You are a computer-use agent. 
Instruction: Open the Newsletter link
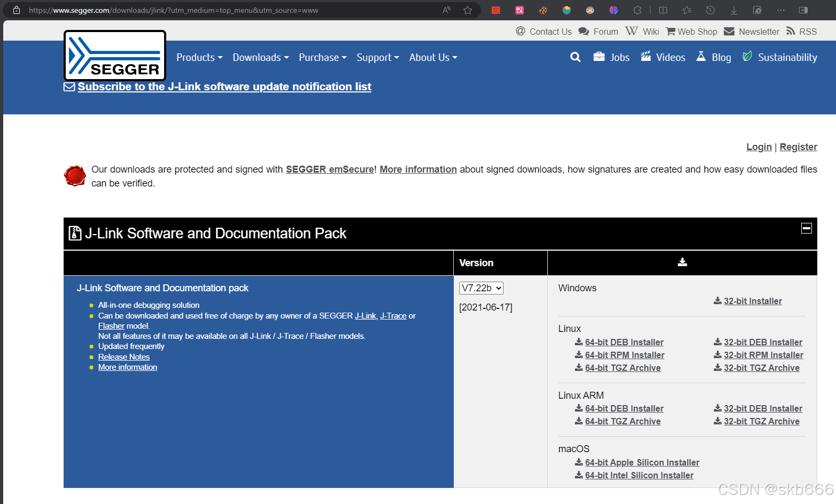[751, 32]
